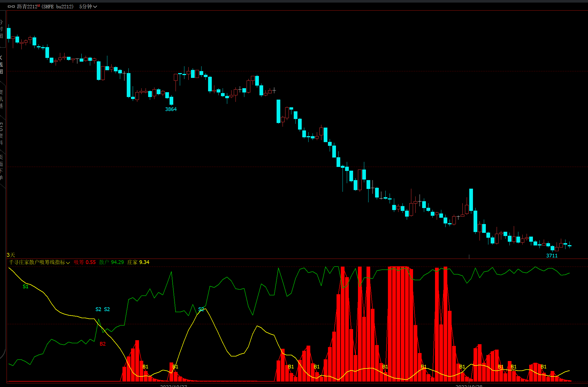Click the red B2 buy marker
The image size is (588, 387).
point(102,344)
